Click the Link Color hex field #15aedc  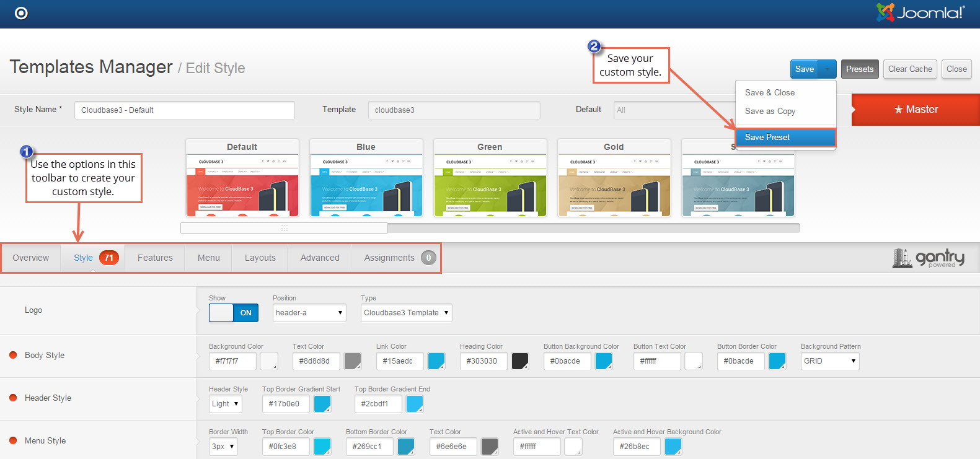point(400,361)
